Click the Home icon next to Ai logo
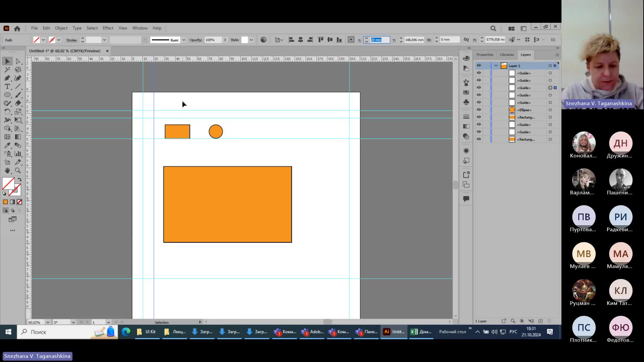 coord(17,28)
